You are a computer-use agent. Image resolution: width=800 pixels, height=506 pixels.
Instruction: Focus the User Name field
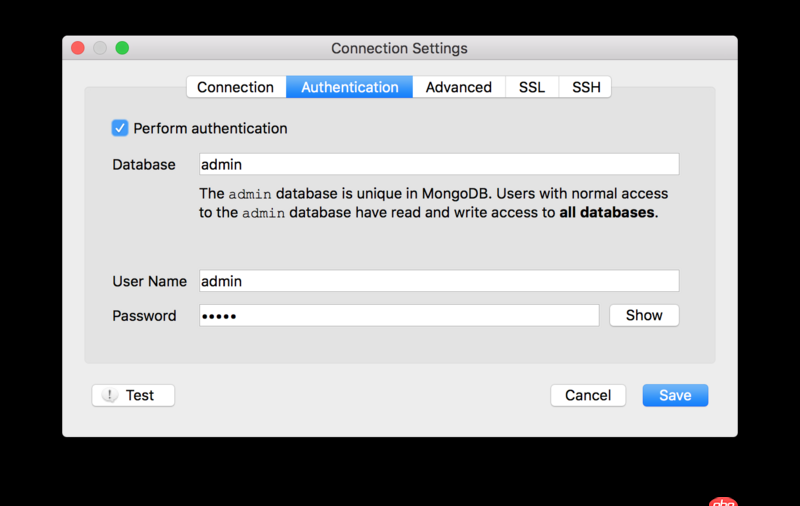click(x=439, y=281)
